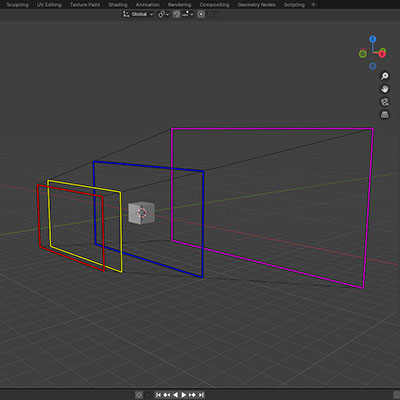The image size is (400, 400).
Task: Click the negative Z axis gizmo circle
Action: click(x=373, y=66)
